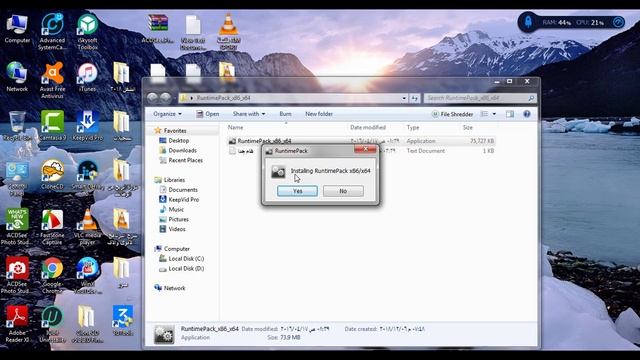Click the Avast Free Antivirus desktop icon
Image resolution: width=640 pixels, height=360 pixels.
click(52, 80)
